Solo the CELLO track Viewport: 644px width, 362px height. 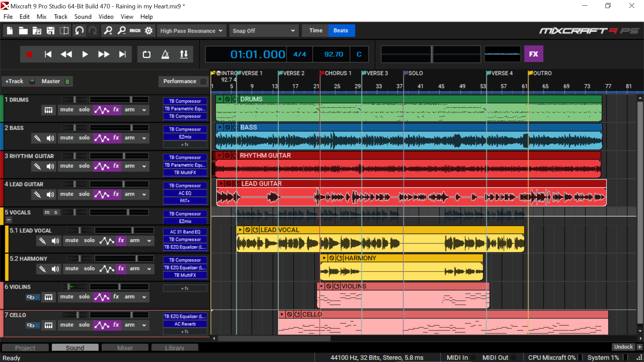coord(84,325)
